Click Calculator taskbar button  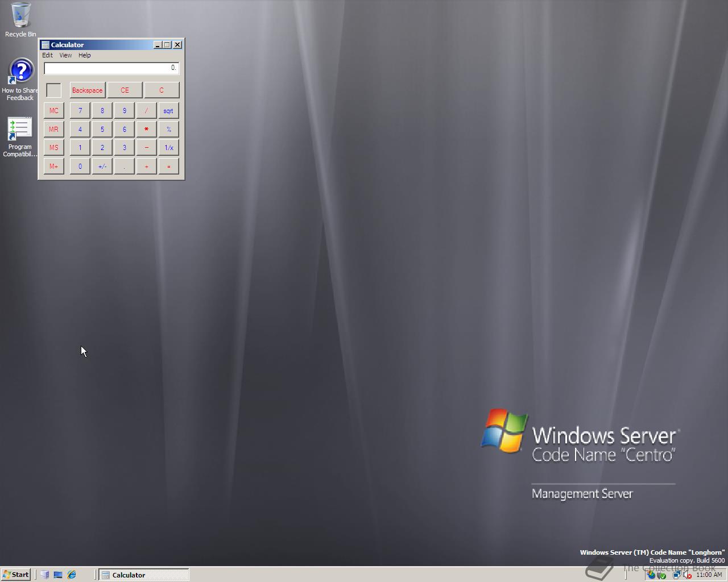pos(144,575)
